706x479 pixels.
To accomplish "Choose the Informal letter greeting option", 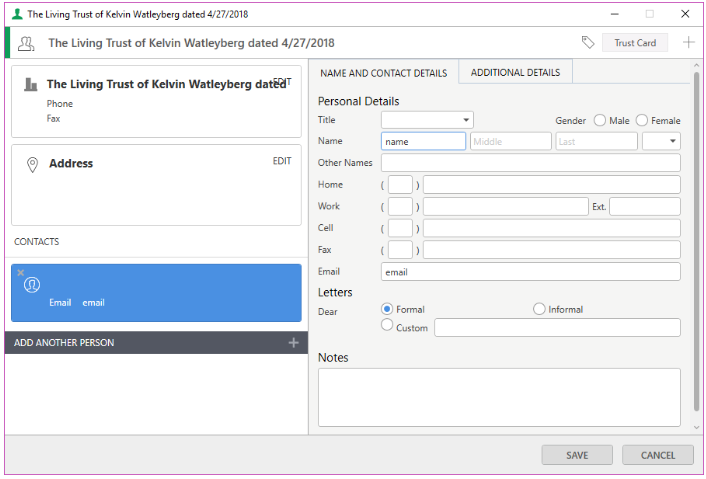I will click(x=540, y=310).
